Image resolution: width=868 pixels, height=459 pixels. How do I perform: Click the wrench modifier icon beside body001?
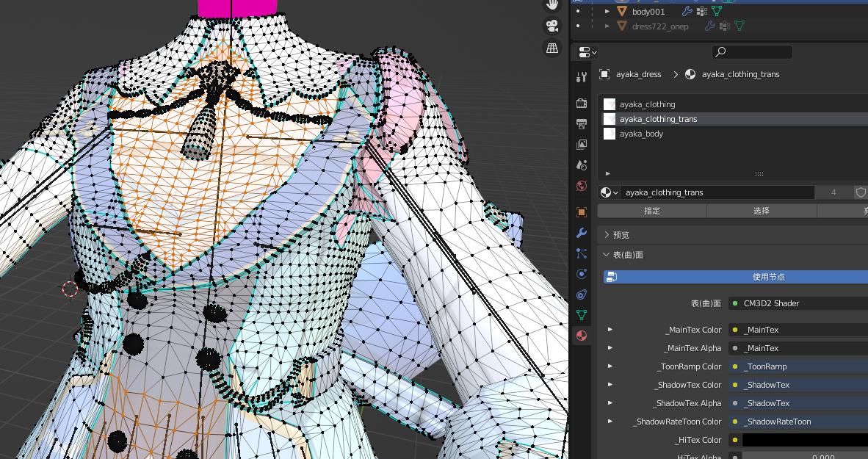(x=686, y=11)
